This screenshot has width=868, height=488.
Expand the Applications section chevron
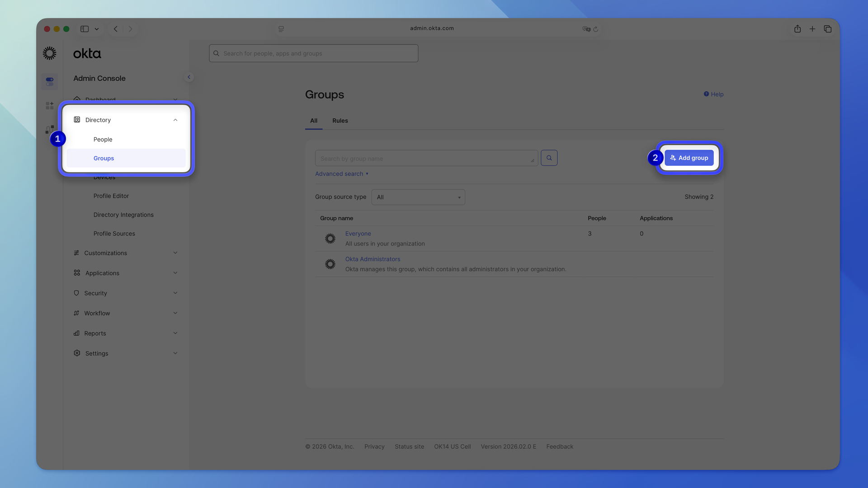pyautogui.click(x=175, y=273)
